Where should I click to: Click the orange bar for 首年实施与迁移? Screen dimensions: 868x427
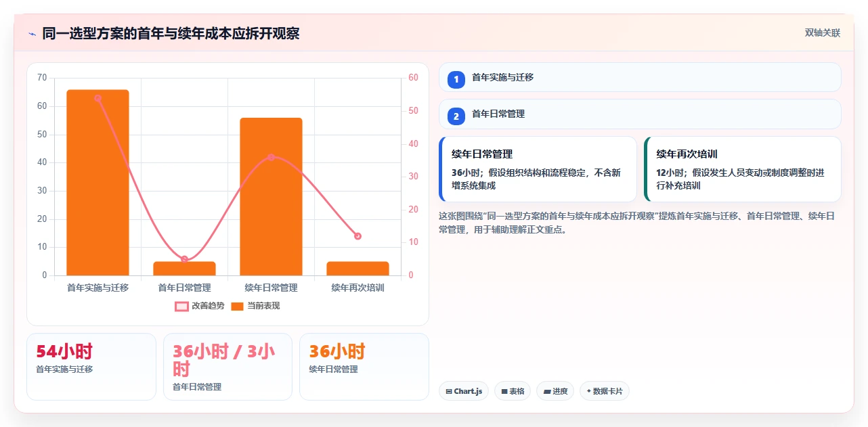coord(97,183)
